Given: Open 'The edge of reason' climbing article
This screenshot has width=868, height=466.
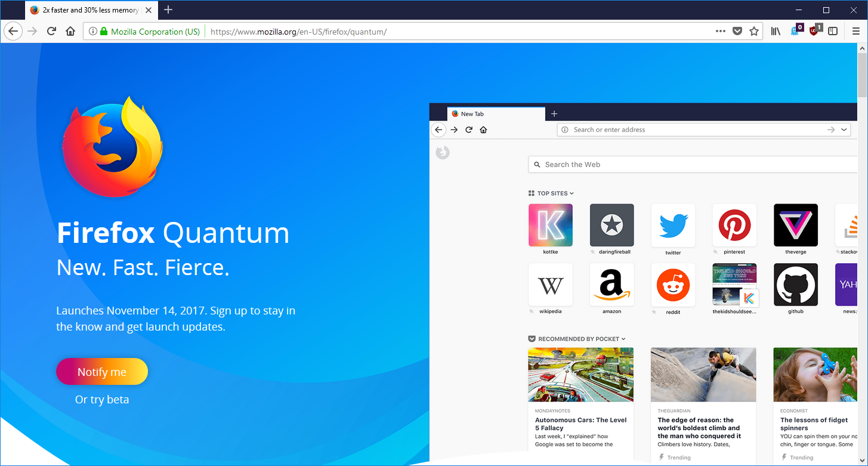Looking at the screenshot, I should point(699,428).
